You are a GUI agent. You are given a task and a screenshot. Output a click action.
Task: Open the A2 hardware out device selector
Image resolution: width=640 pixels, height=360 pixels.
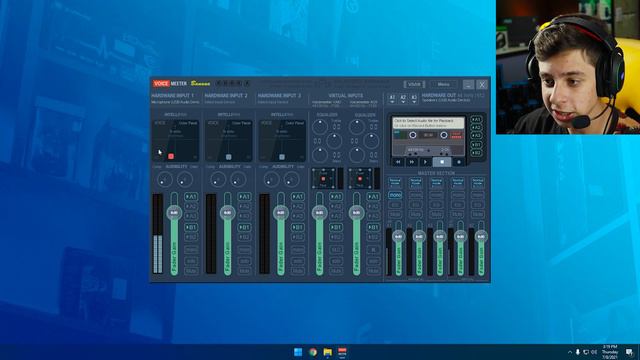point(403,98)
